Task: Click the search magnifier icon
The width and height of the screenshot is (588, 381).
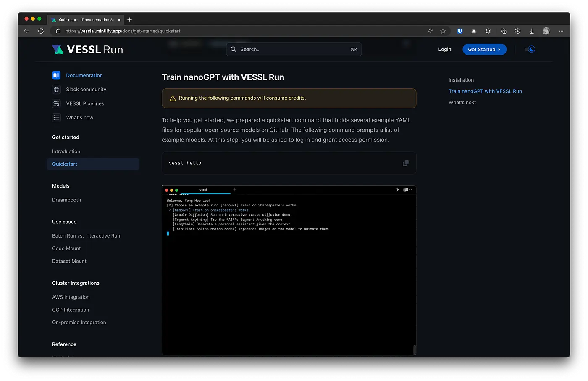Action: (x=234, y=49)
